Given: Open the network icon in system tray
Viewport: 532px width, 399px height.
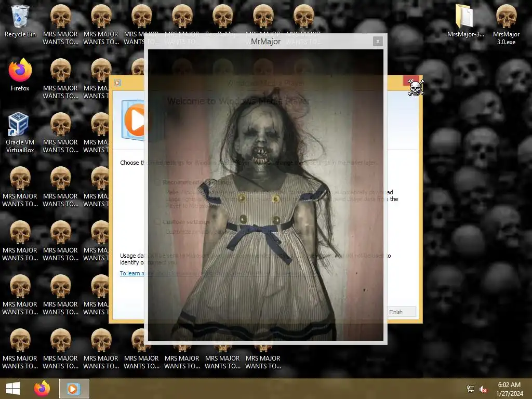Looking at the screenshot, I should (470, 389).
